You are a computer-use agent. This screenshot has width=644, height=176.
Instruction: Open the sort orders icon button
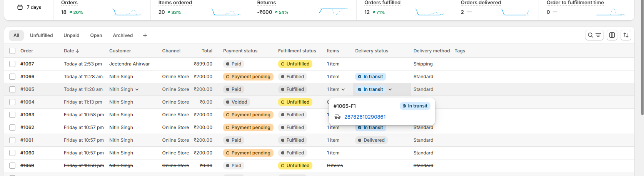pyautogui.click(x=626, y=35)
